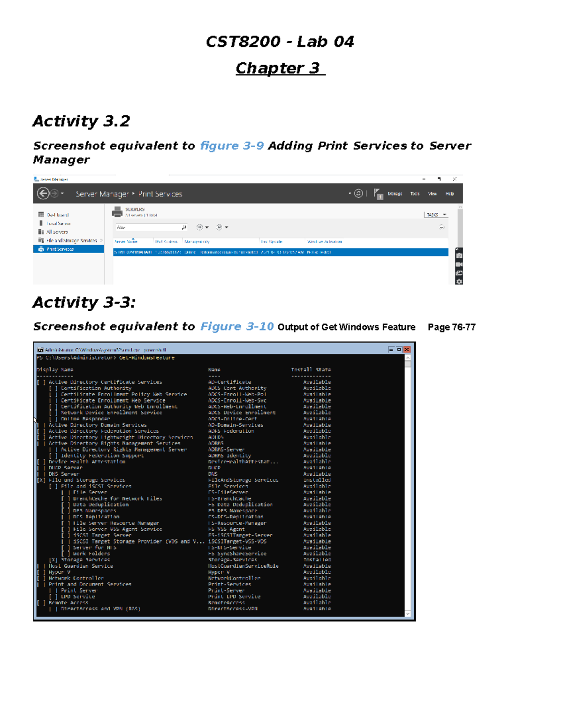The image size is (563, 728).
Task: Click the search magnifier beside the Filter box
Action: click(184, 227)
